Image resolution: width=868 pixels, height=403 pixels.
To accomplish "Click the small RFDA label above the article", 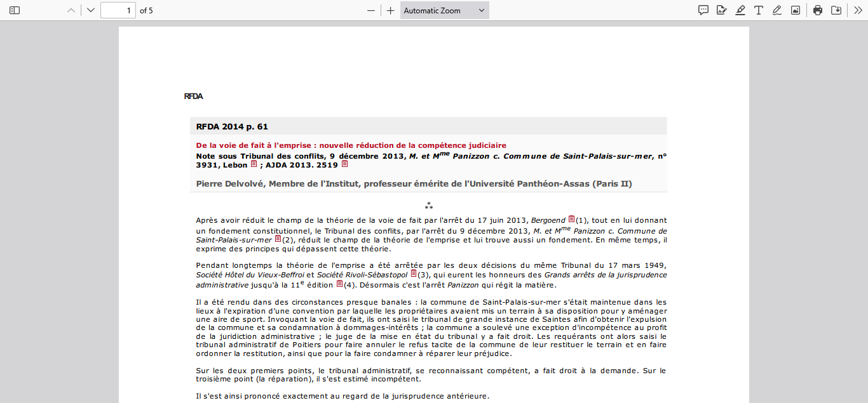I will (193, 96).
